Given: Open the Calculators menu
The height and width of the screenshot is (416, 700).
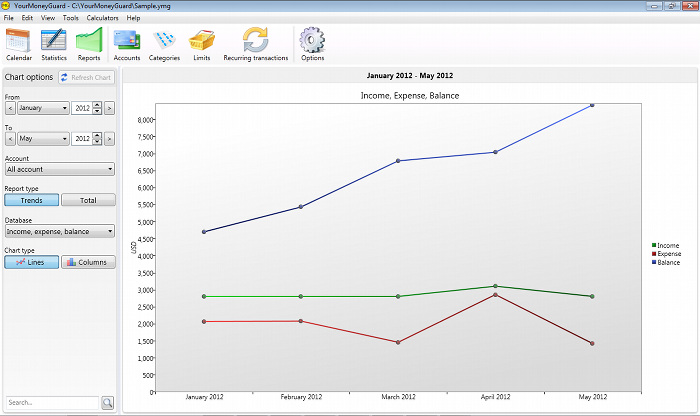Looking at the screenshot, I should (x=103, y=18).
